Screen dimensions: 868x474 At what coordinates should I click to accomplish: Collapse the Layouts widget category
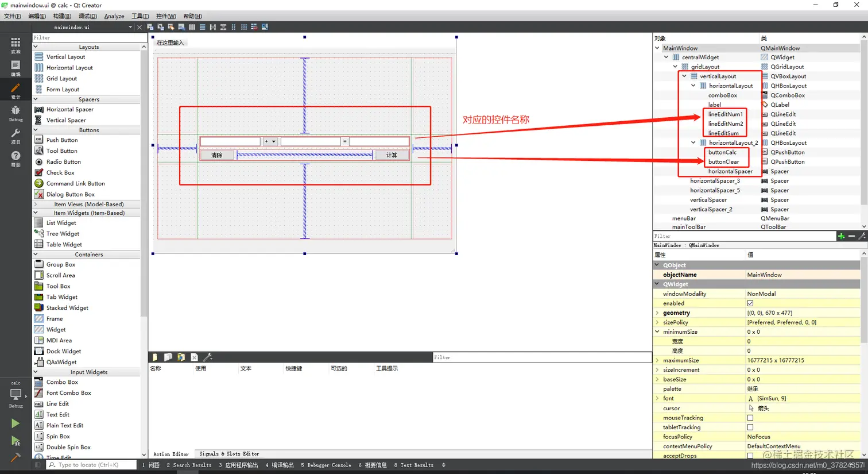point(36,47)
